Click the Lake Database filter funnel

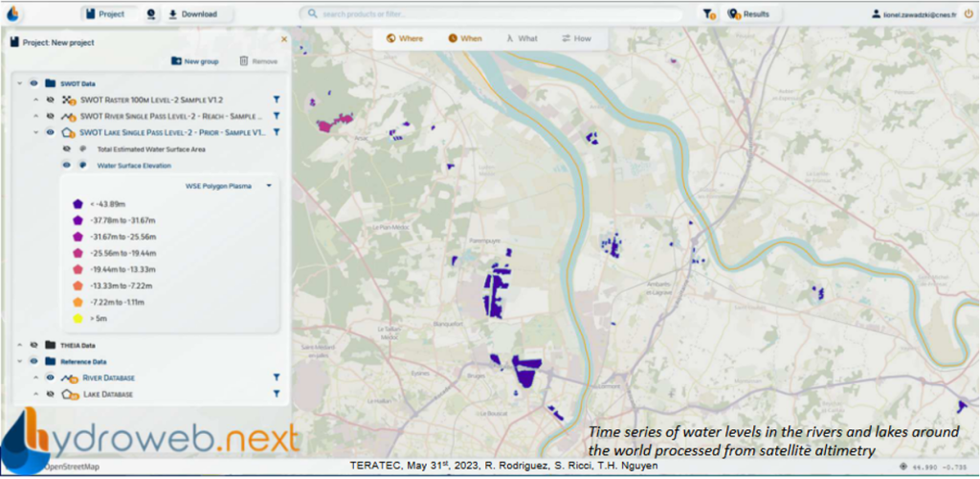point(276,394)
